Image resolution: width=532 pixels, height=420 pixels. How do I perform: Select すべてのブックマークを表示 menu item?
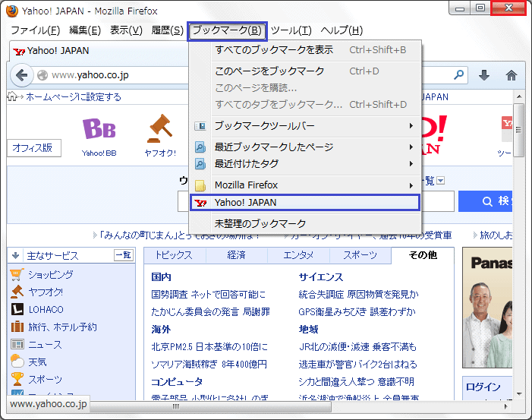click(x=274, y=50)
